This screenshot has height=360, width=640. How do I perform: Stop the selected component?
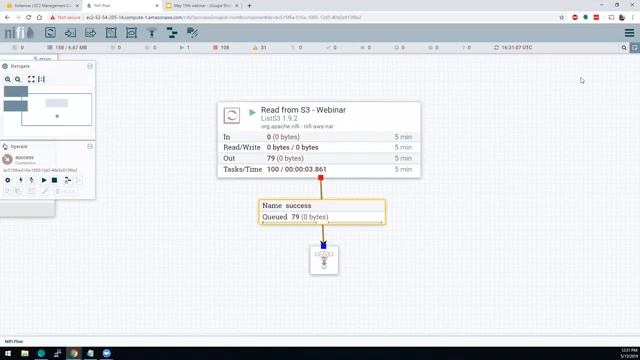click(x=54, y=180)
